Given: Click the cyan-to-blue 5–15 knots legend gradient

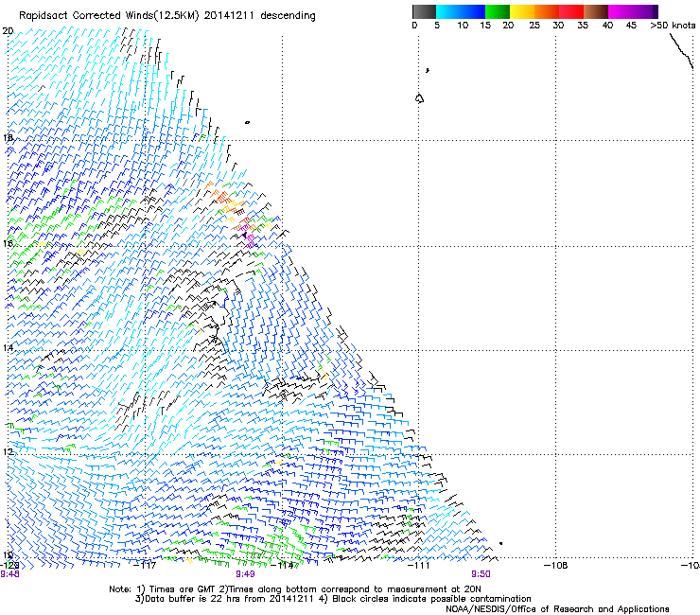Looking at the screenshot, I should (461, 11).
